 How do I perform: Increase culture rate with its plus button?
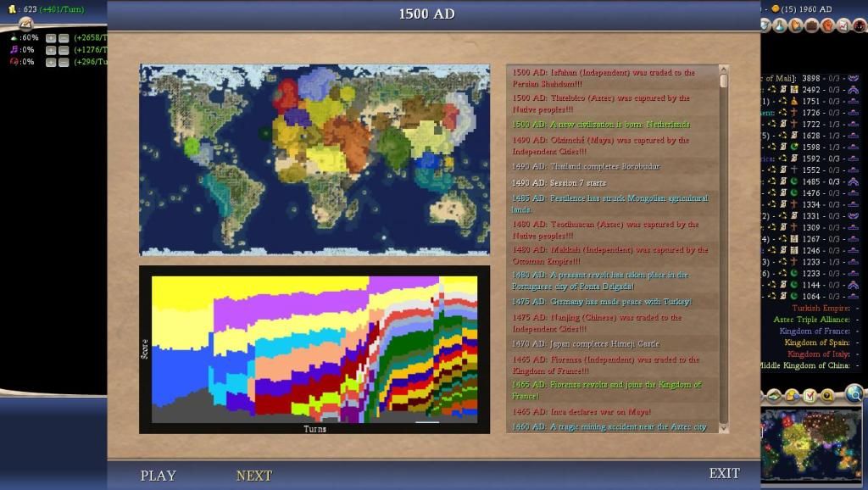51,50
